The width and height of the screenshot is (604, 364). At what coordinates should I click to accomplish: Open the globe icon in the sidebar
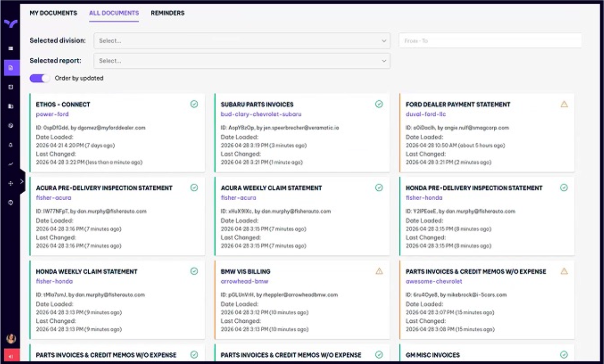(x=11, y=125)
